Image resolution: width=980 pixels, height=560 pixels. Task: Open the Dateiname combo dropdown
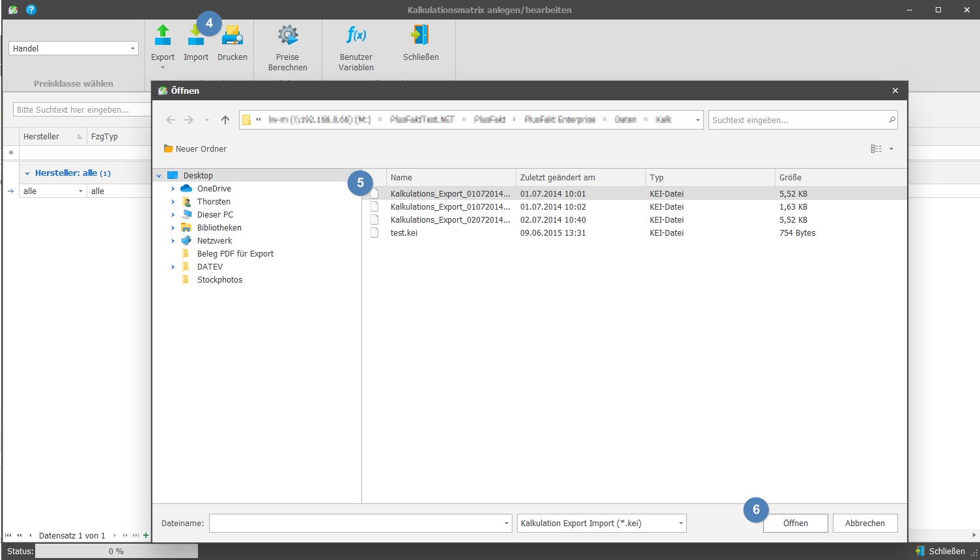pos(506,523)
